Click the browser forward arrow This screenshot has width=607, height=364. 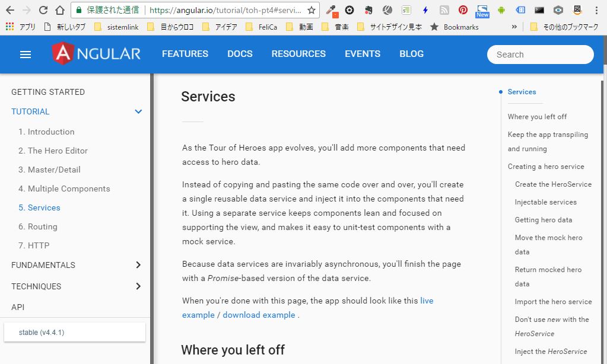pos(27,10)
